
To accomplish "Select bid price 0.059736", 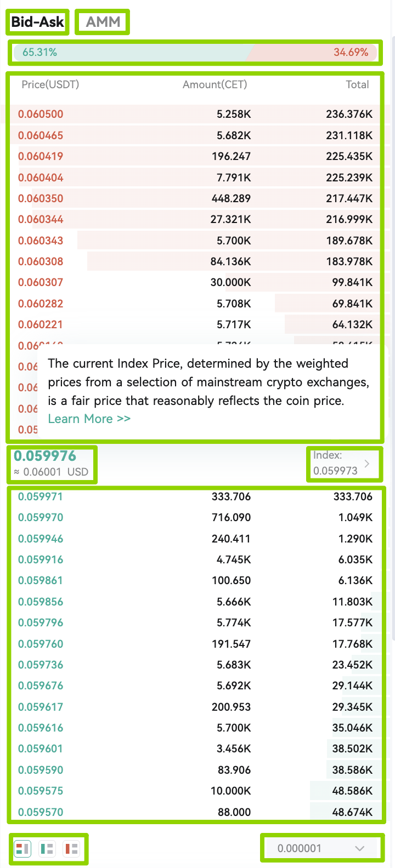I will pyautogui.click(x=41, y=665).
